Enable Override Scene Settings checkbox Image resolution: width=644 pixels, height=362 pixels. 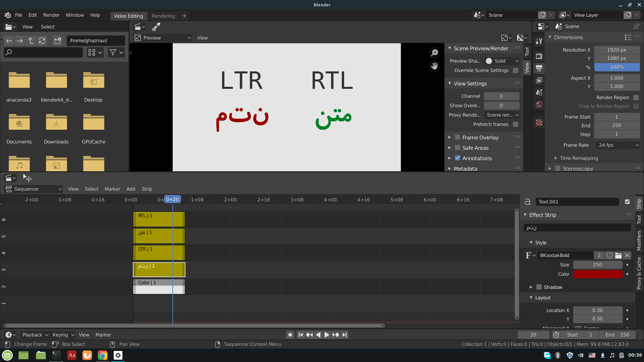[516, 70]
